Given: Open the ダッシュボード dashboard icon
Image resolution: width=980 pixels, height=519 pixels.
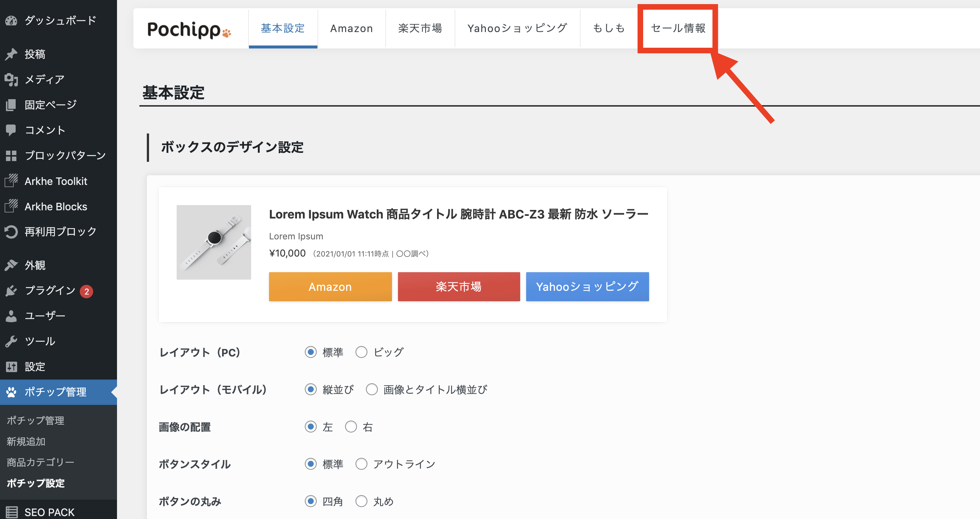Looking at the screenshot, I should point(12,21).
